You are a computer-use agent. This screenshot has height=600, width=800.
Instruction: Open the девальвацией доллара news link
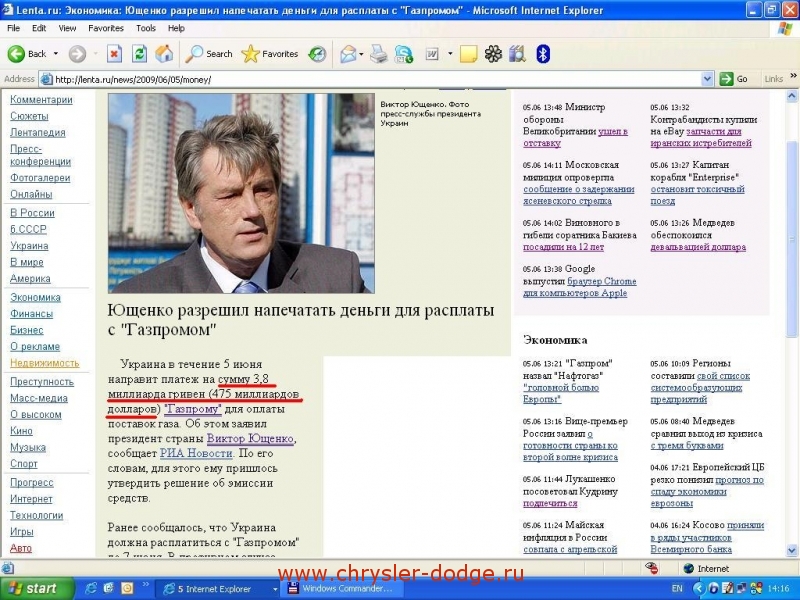tap(698, 247)
